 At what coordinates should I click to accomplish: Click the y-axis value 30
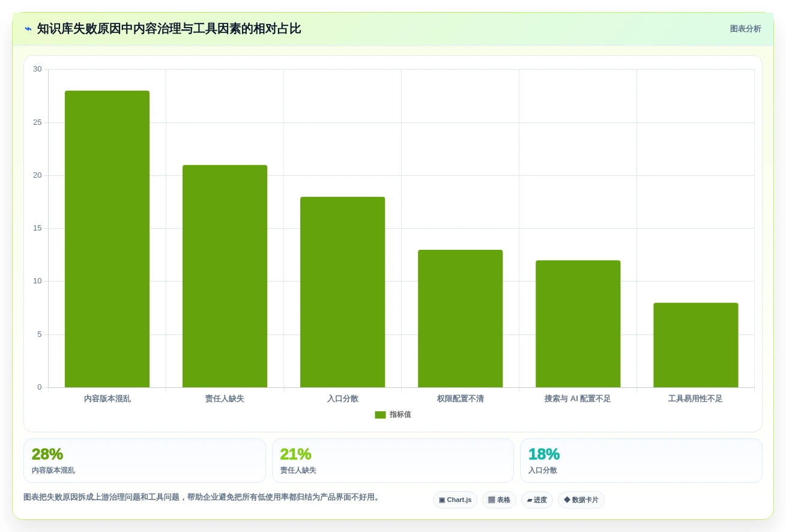(37, 69)
